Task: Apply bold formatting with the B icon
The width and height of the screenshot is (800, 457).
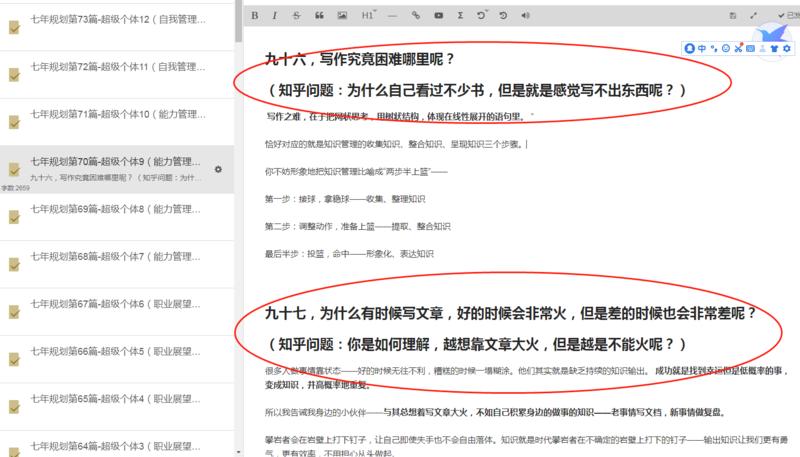Action: tap(254, 15)
